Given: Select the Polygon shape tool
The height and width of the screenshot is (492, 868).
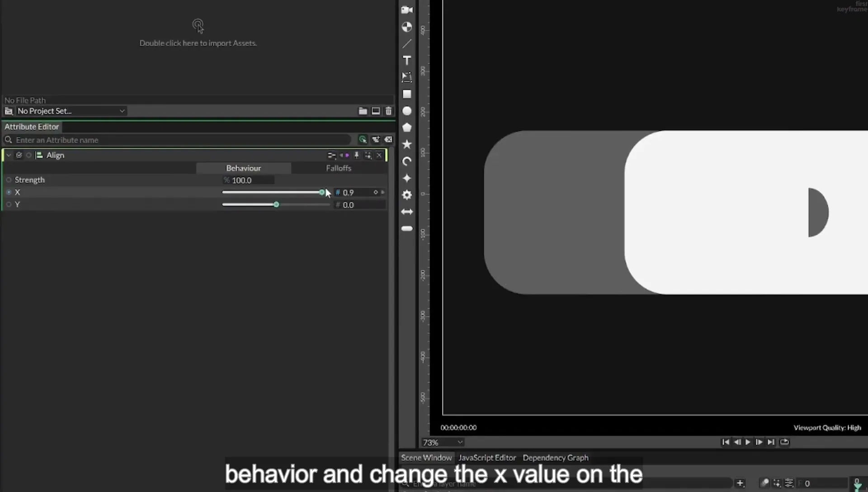Looking at the screenshot, I should click(407, 128).
